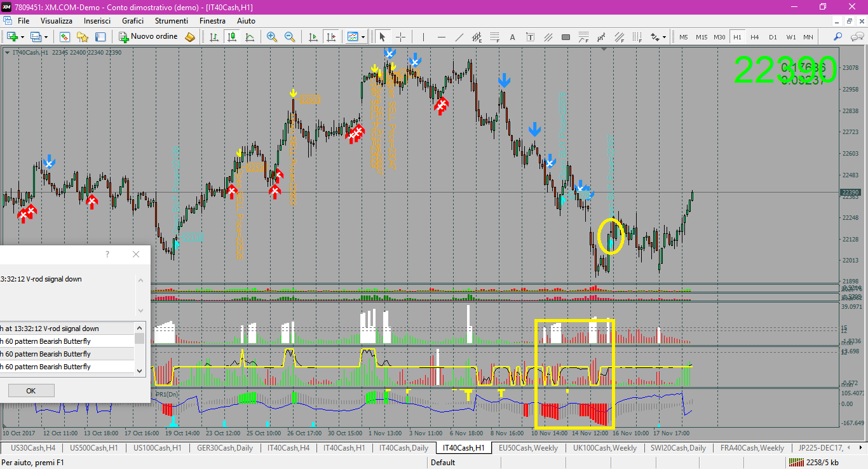Image resolution: width=868 pixels, height=469 pixels.
Task: Switch to M15 timeframe
Action: (x=702, y=37)
